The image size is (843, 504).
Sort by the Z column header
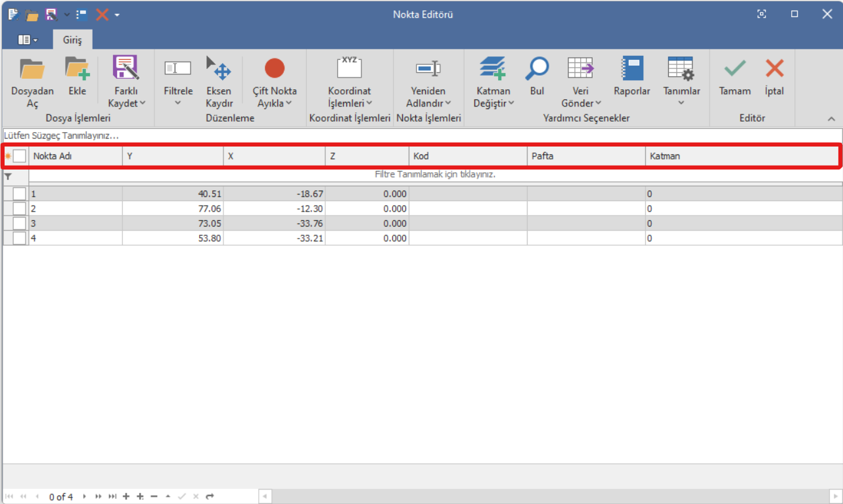(x=367, y=156)
